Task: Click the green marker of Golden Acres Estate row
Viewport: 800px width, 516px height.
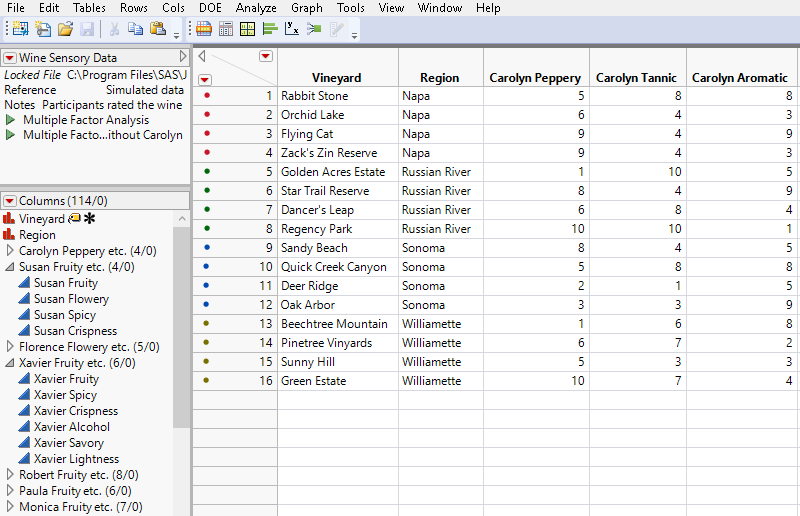Action: (x=207, y=171)
